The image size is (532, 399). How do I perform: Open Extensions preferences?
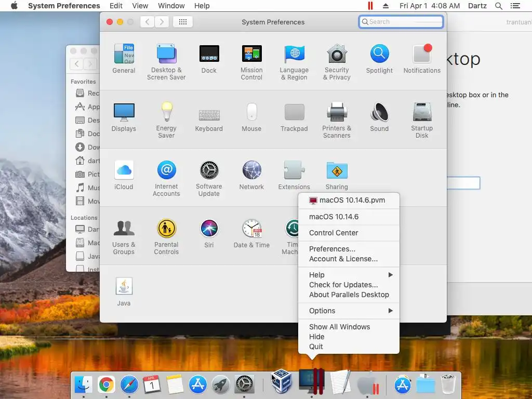[x=294, y=175]
